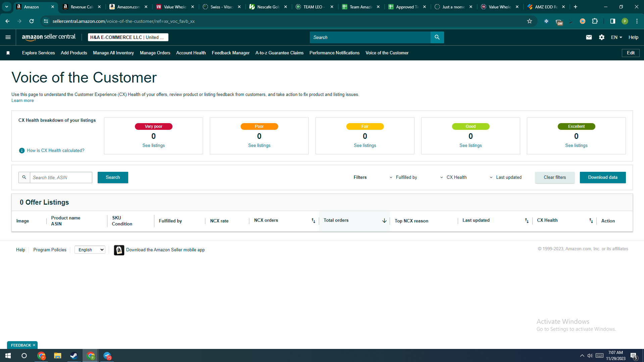See listings under Excellent
This screenshot has height=362, width=644.
click(x=577, y=146)
